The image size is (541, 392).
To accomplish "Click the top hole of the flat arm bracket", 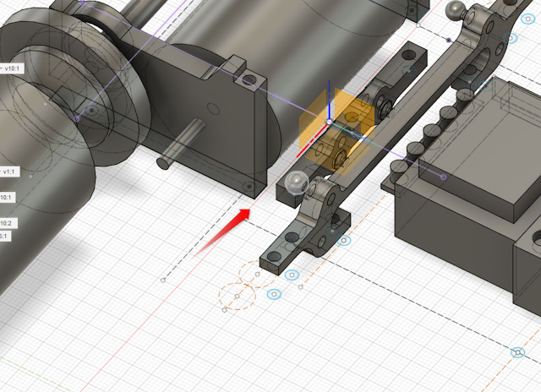I will [409, 54].
